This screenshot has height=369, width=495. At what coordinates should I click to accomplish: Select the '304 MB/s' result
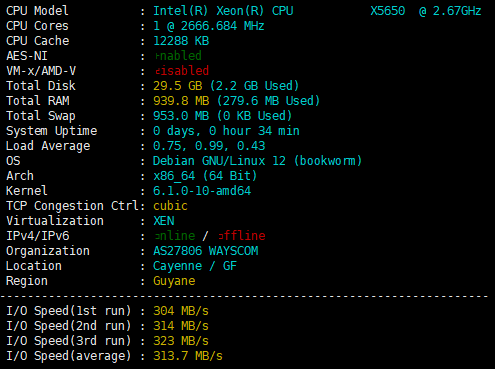(181, 311)
